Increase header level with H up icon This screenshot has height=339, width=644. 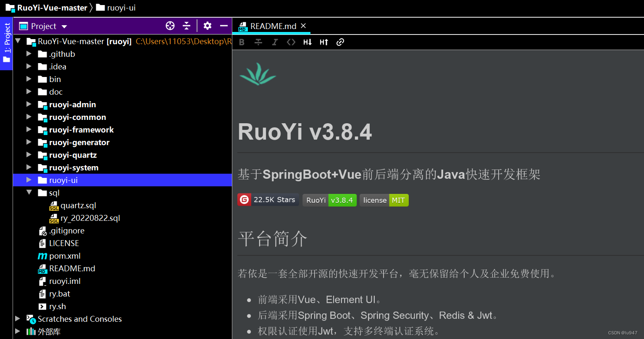pyautogui.click(x=324, y=42)
